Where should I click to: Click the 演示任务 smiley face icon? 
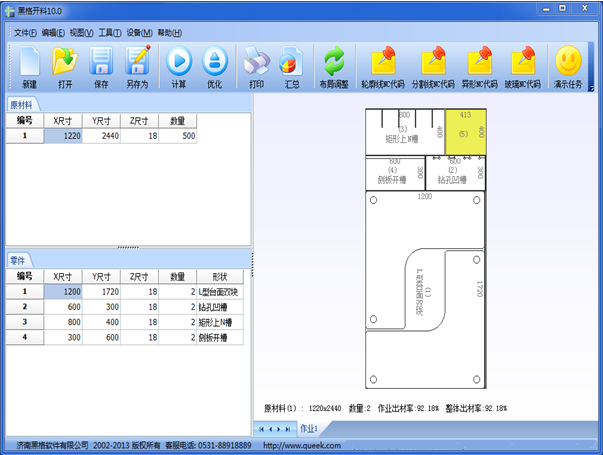click(569, 64)
